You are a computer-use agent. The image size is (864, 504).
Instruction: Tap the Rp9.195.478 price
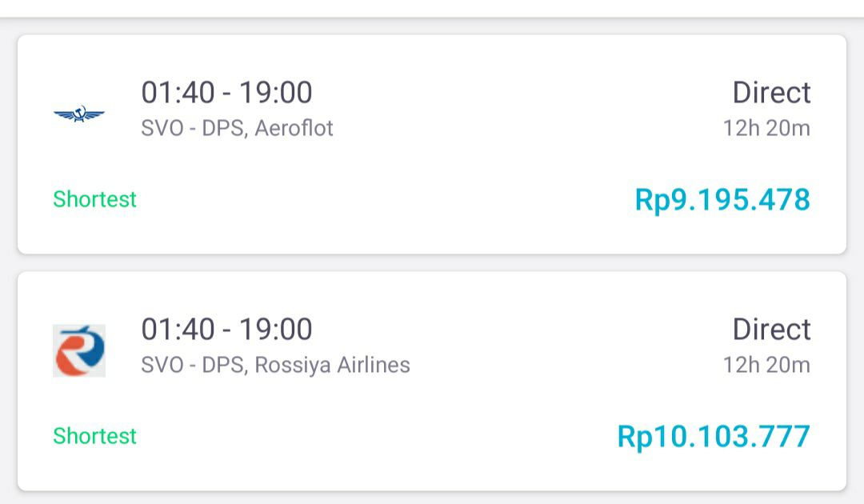pyautogui.click(x=722, y=199)
